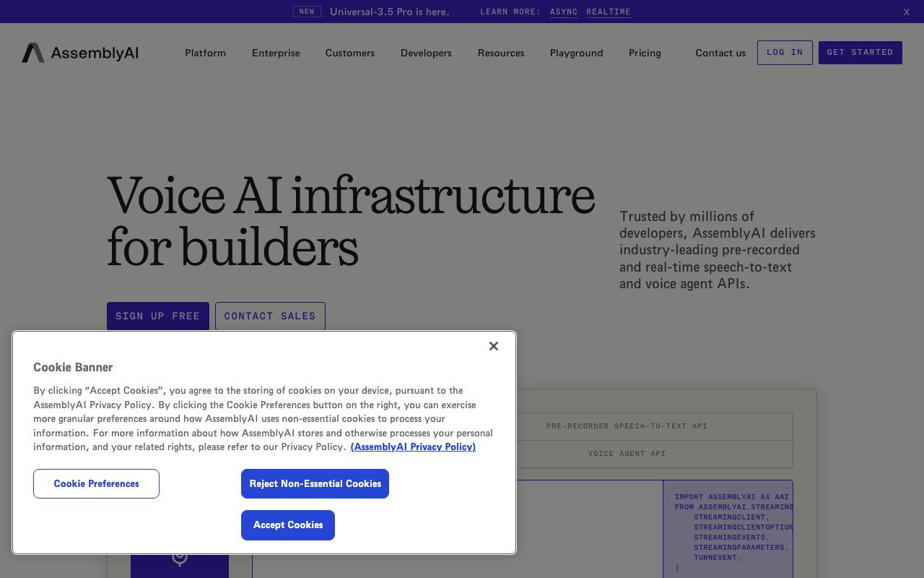Click the Trusted by millions description text
Image resolution: width=924 pixels, height=578 pixels.
(718, 250)
